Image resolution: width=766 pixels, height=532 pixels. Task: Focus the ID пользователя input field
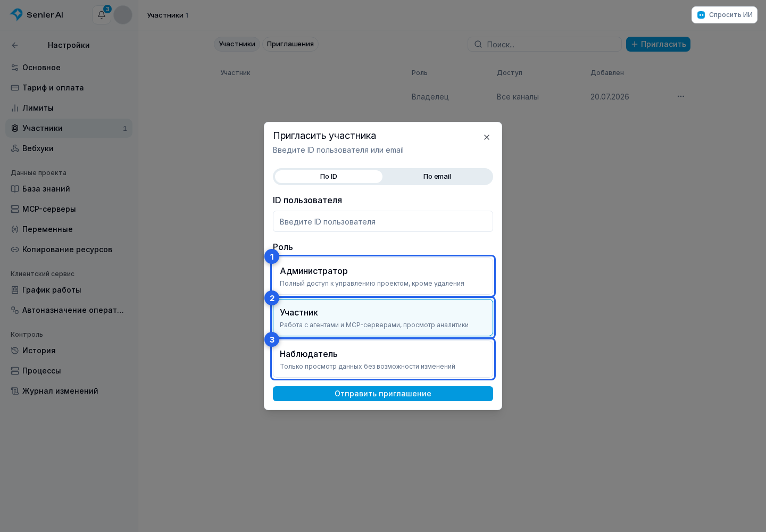pyautogui.click(x=383, y=221)
